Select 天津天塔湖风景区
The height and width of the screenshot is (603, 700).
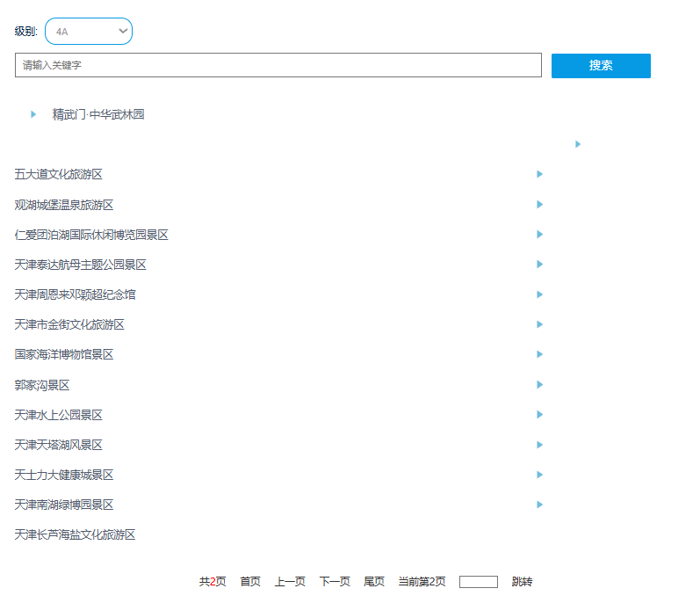[59, 446]
